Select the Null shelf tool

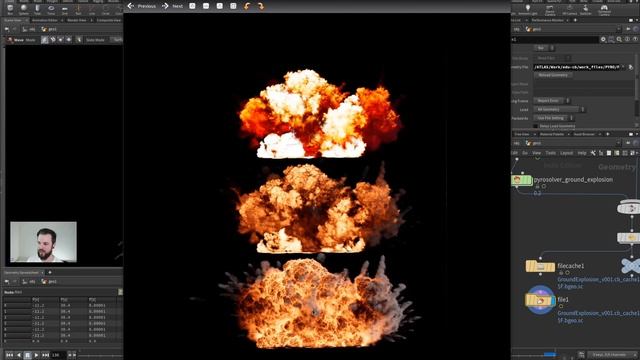pos(78,9)
